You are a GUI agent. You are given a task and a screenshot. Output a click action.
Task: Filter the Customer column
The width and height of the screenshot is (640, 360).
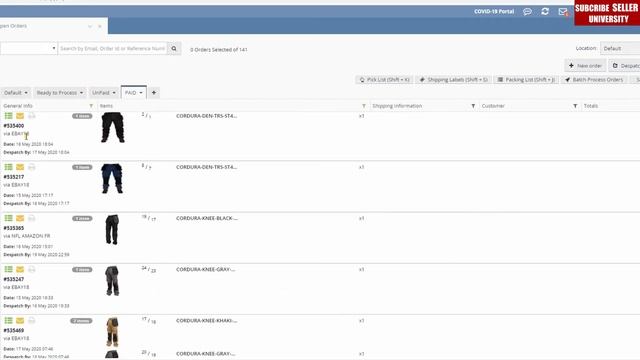coord(575,106)
